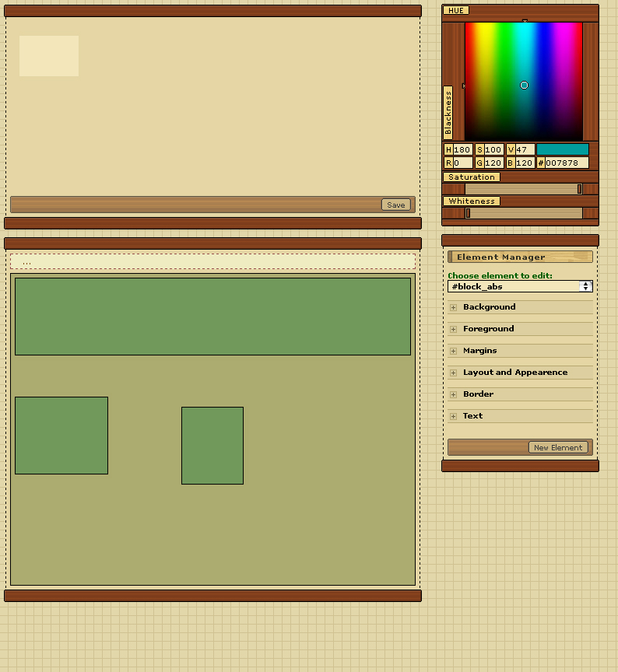Click the hue marker arrow above gradient
618x672 pixels.
(525, 20)
